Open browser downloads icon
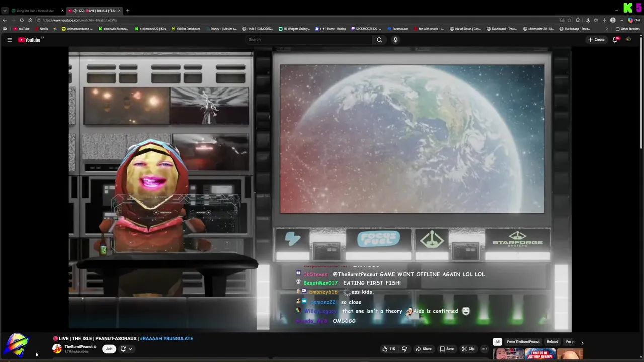This screenshot has width=644, height=362. pos(604,20)
